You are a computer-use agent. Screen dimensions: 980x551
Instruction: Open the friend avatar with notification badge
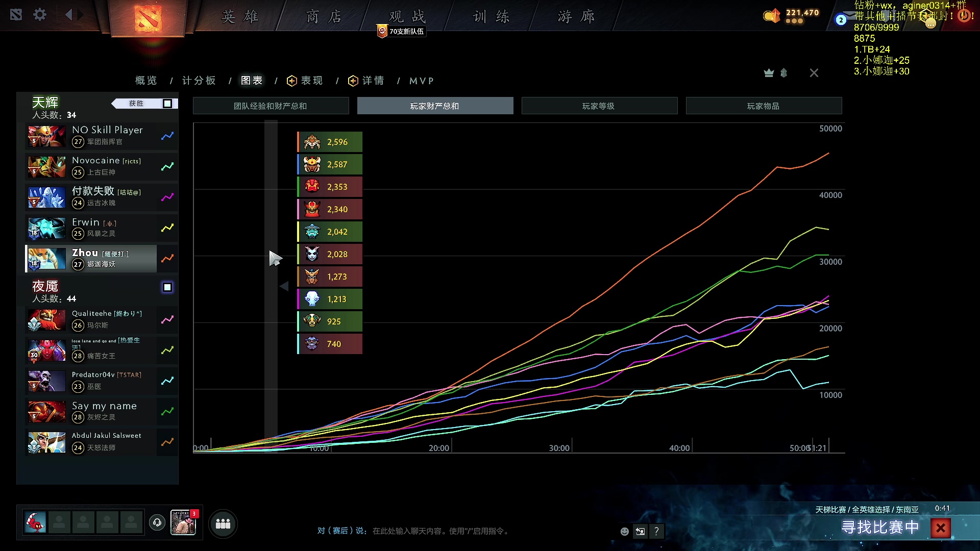pos(183,522)
